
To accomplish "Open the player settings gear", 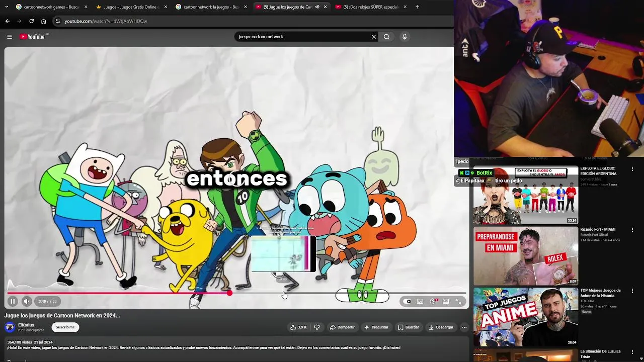I will click(433, 301).
